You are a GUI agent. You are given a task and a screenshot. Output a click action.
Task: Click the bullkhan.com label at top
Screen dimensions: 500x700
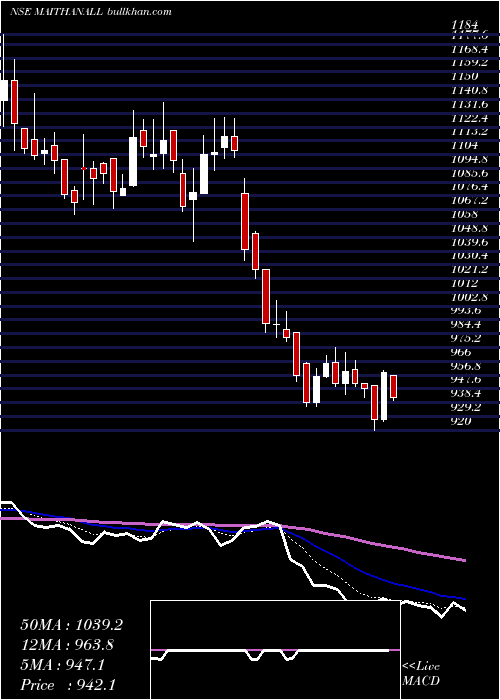pyautogui.click(x=140, y=12)
